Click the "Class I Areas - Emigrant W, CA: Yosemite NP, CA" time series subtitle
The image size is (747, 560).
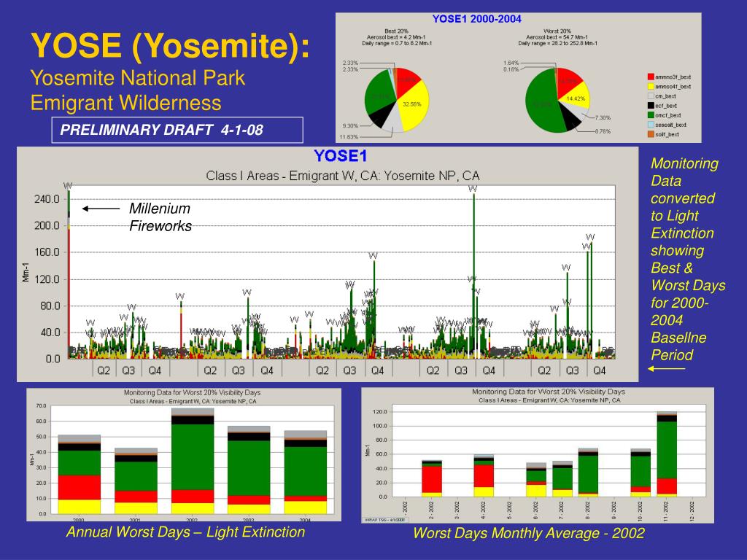(343, 176)
